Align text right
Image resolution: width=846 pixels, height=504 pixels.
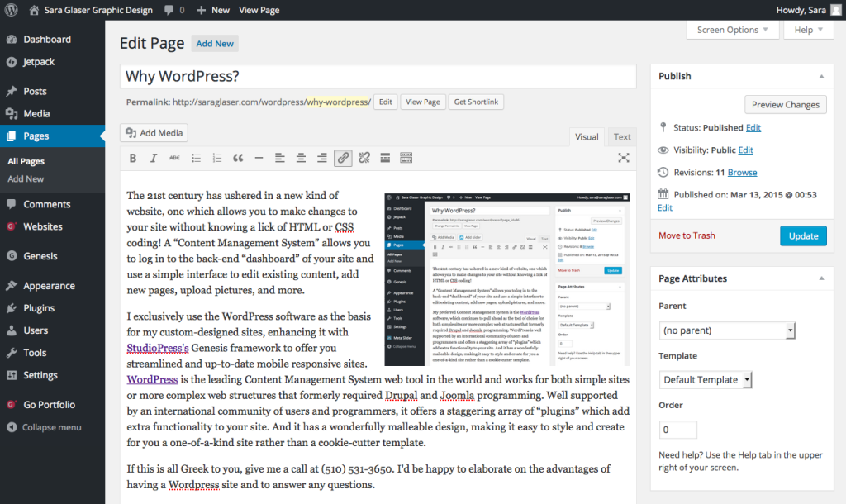(321, 158)
